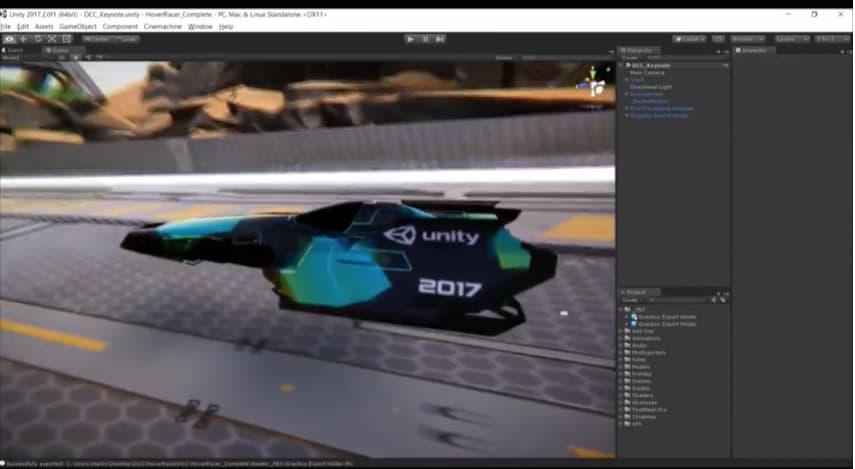This screenshot has width=855, height=469.
Task: Click the cloud services button
Action: [718, 39]
